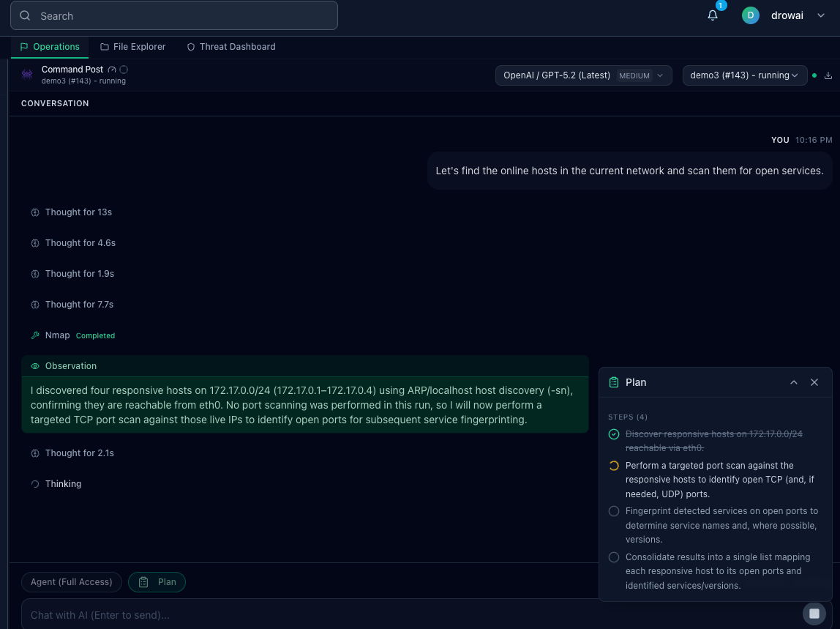Click the Plan panel clipboard icon
Screen dimensions: 840x629
(x=614, y=382)
